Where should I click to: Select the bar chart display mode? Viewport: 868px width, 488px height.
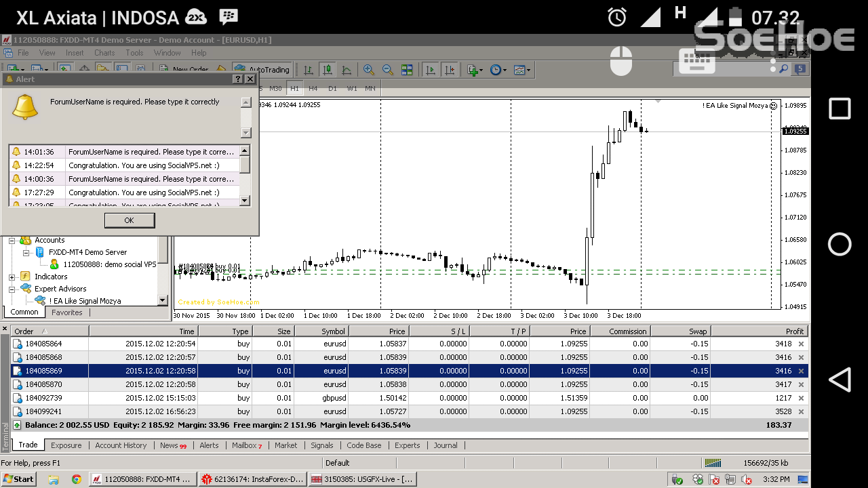(309, 69)
